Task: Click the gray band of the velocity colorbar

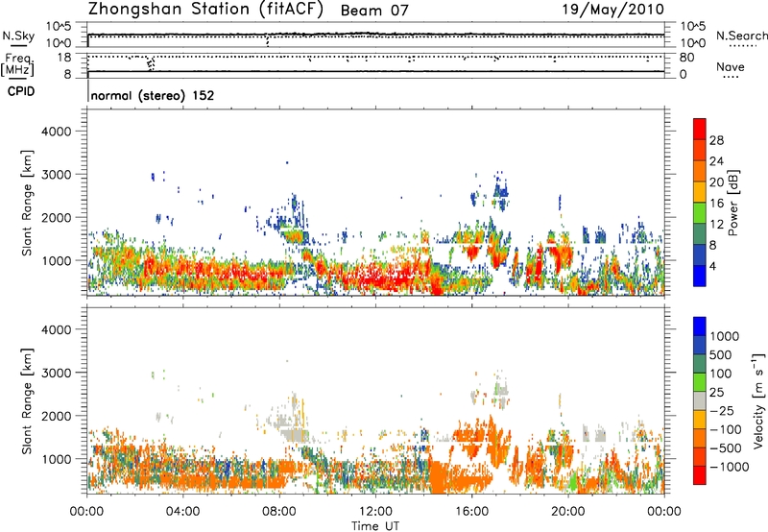Action: 700,401
